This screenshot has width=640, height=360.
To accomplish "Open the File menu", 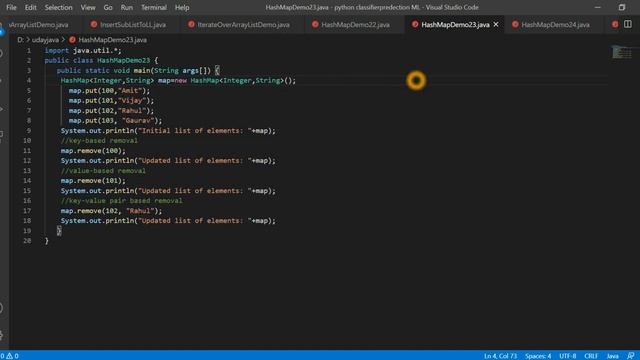I will click(x=11, y=7).
